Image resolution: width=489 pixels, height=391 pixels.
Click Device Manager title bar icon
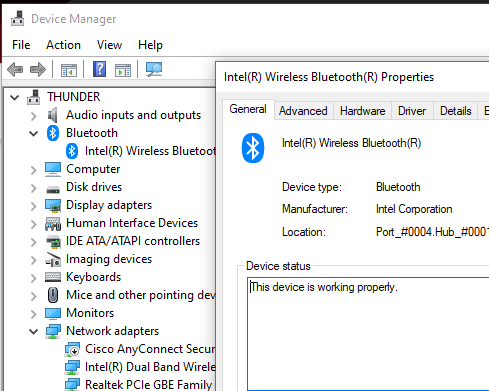[x=17, y=18]
